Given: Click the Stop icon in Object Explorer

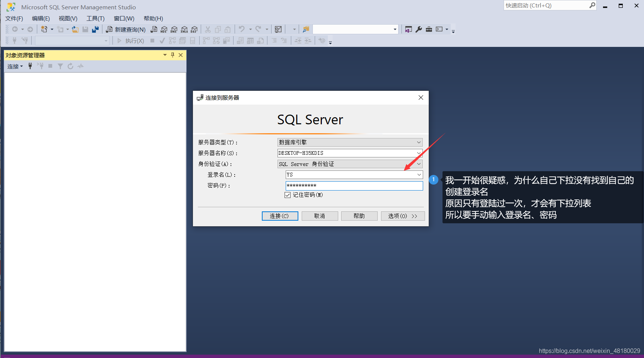Looking at the screenshot, I should (50, 66).
